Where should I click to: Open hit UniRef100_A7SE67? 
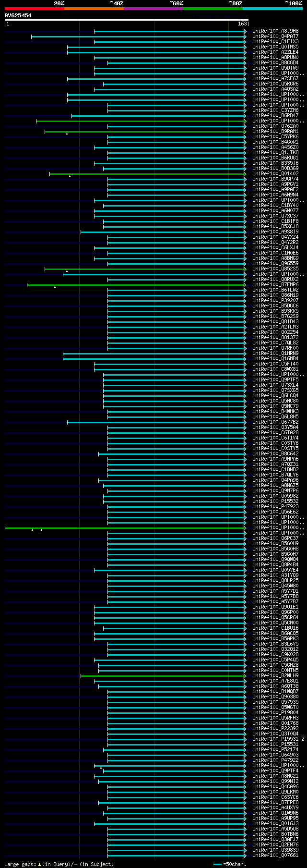point(275,79)
